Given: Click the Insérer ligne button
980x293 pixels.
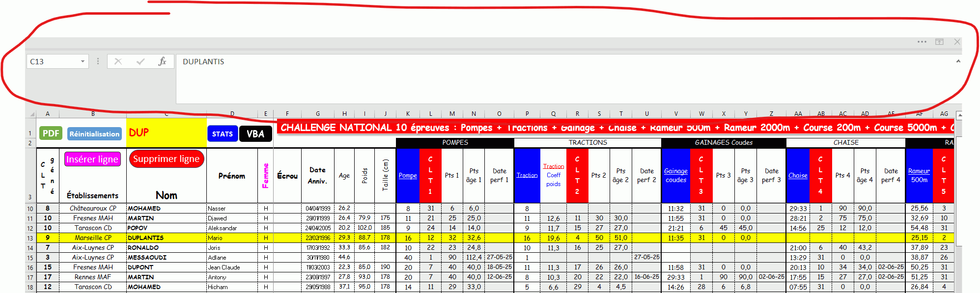Looking at the screenshot, I should 92,159.
